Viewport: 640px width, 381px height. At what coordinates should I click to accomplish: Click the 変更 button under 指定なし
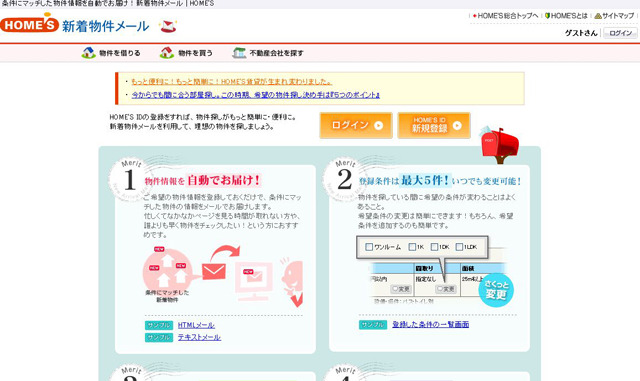pos(445,289)
